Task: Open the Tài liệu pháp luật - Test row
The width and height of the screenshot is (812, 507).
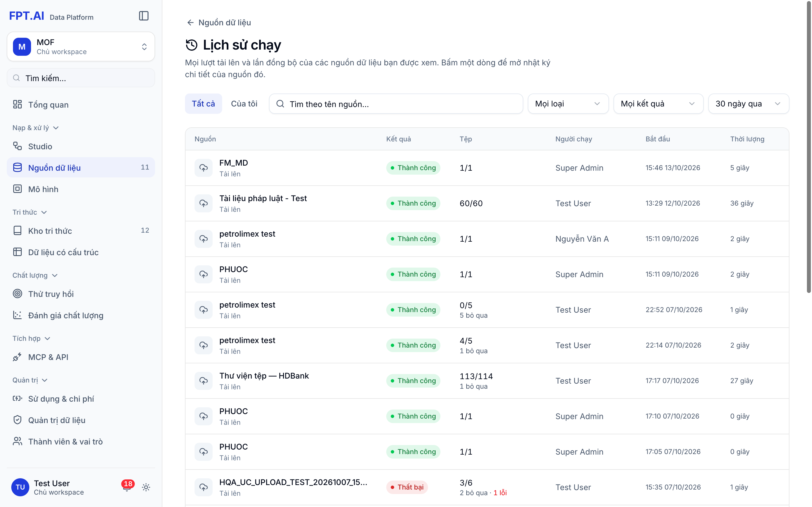Action: click(487, 204)
